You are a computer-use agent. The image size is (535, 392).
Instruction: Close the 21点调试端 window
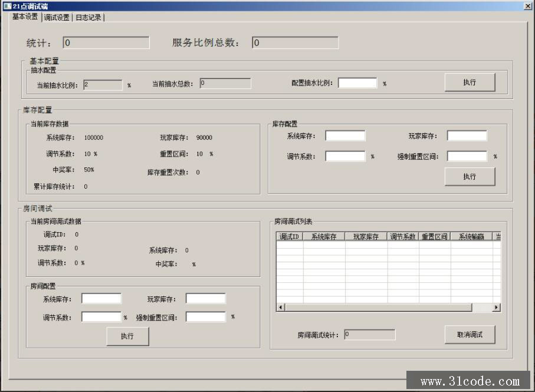tap(527, 5)
